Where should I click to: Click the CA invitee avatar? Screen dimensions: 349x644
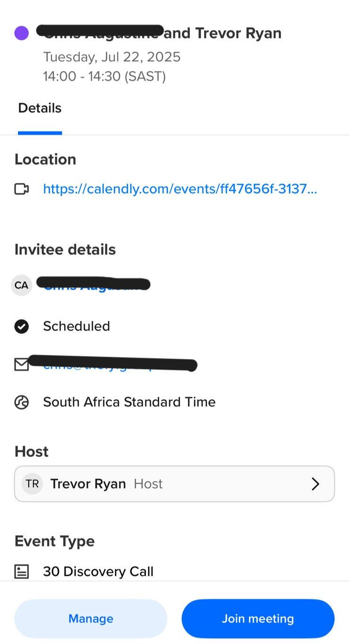point(21,285)
